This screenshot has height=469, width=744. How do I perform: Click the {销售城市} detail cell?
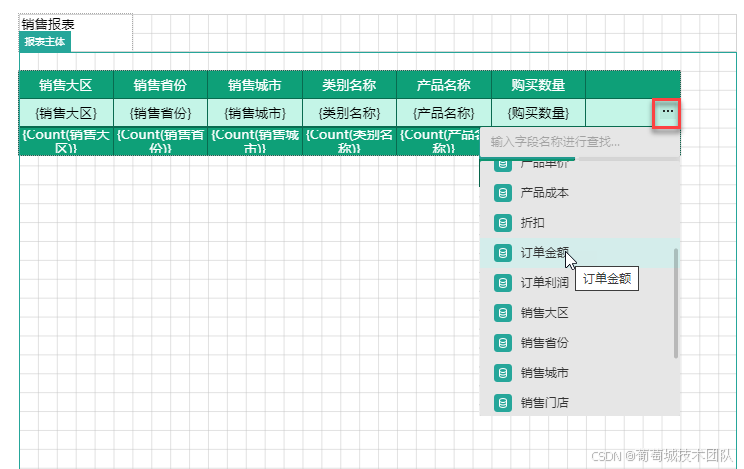coord(255,113)
